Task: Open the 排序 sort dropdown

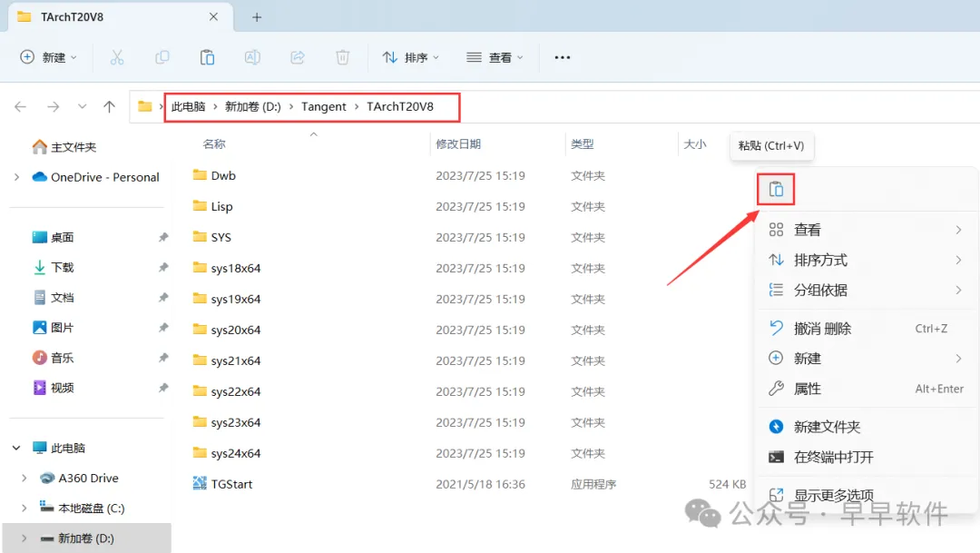Action: (411, 57)
